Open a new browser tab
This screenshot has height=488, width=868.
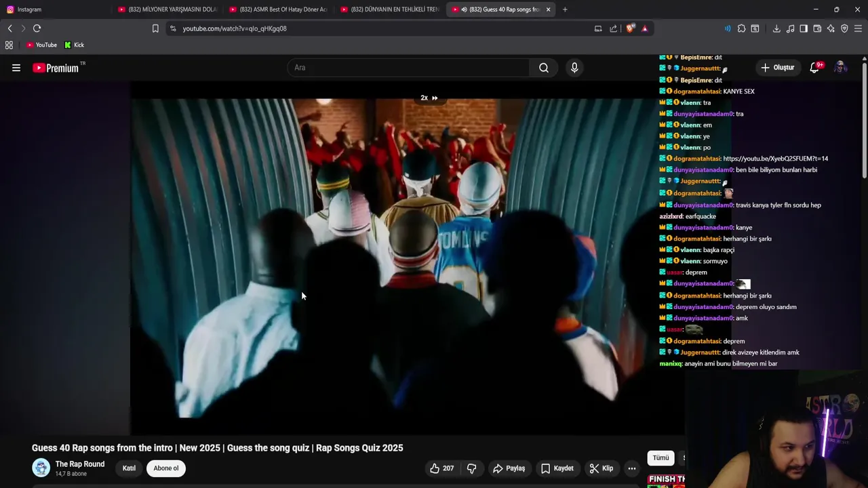tap(565, 9)
